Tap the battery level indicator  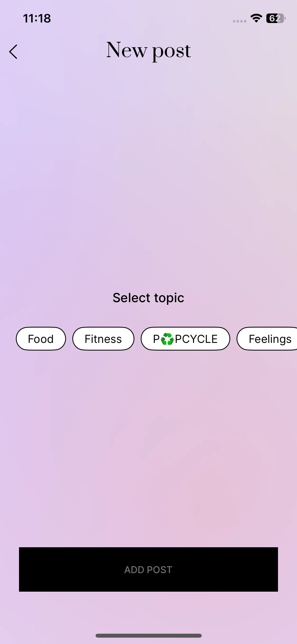click(276, 18)
